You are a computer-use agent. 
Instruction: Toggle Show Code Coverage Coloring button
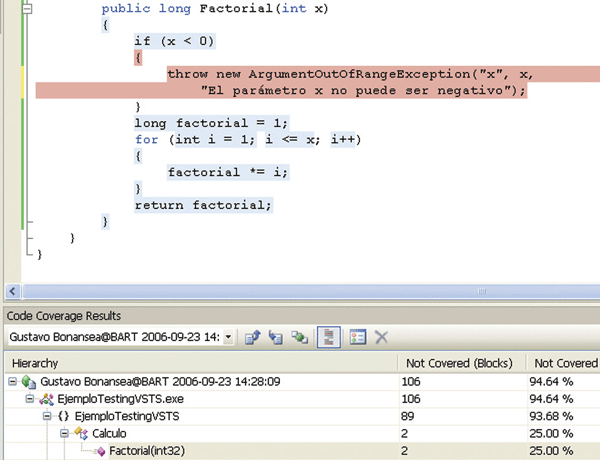click(x=328, y=338)
